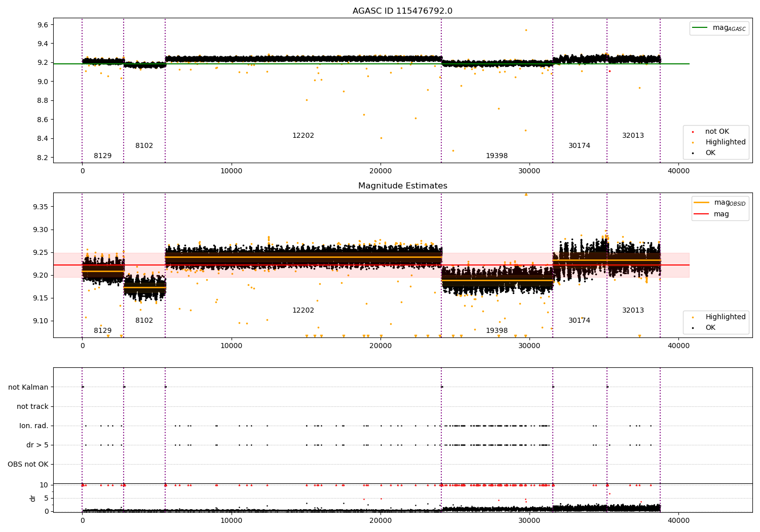
Task: Click x-axis tick 30000 in the middle plot
Action: click(x=529, y=346)
